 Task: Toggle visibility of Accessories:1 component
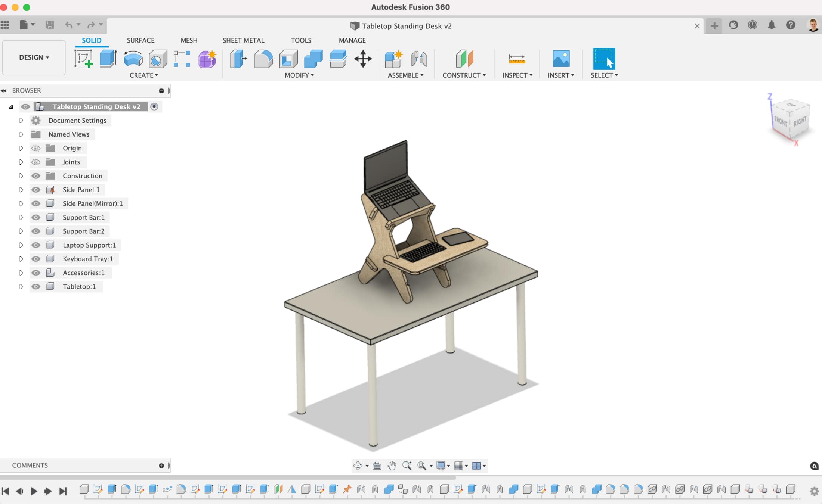(35, 272)
